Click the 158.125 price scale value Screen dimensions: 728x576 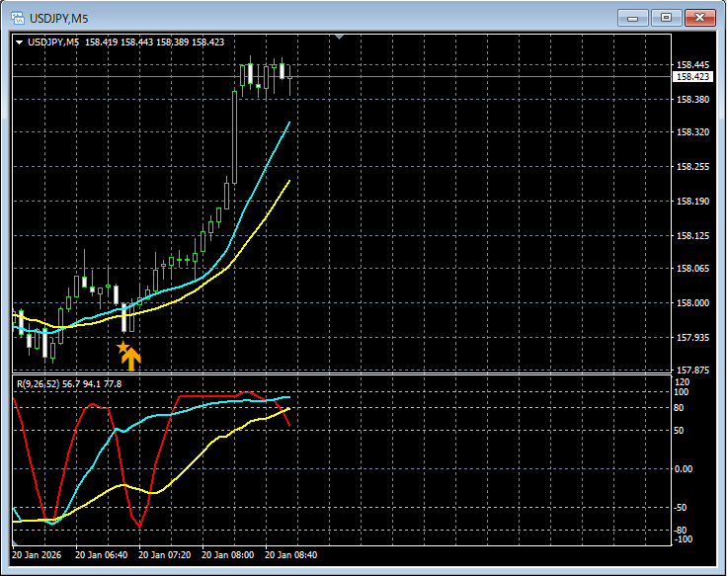692,235
